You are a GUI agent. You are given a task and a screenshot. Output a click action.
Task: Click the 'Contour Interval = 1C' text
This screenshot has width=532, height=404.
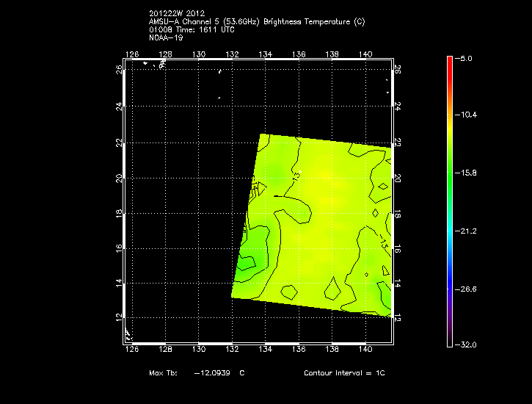[344, 373]
